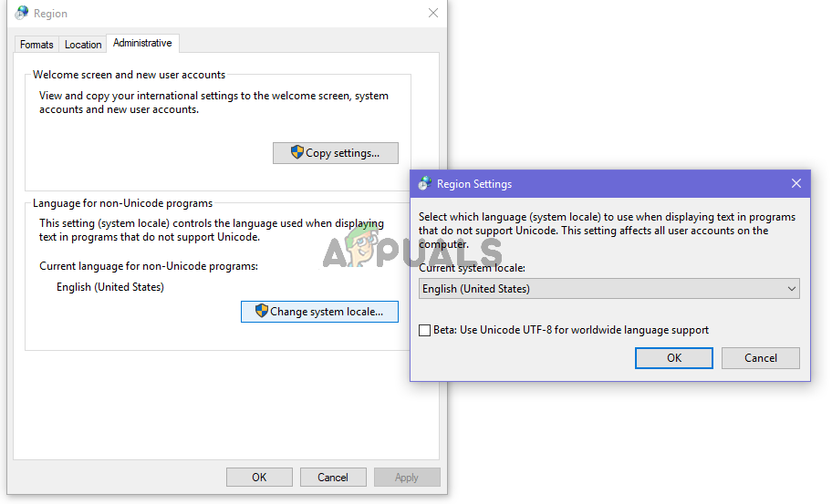Click the shield icon on Copy settings
The height and width of the screenshot is (504, 832).
297,152
